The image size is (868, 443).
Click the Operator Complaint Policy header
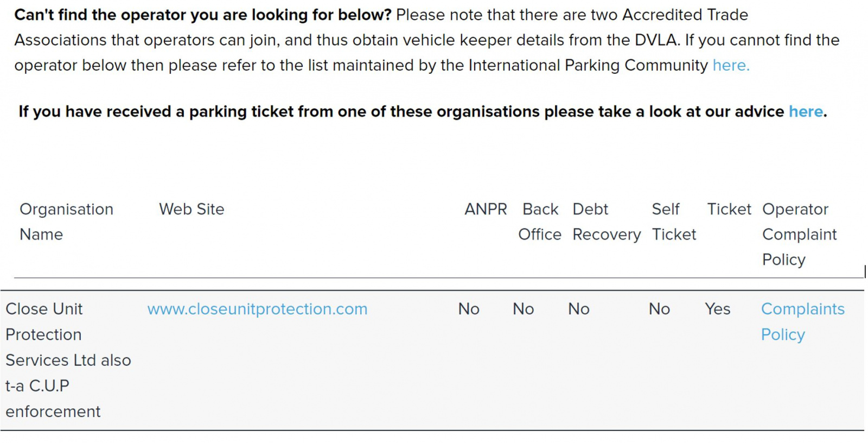pos(799,234)
